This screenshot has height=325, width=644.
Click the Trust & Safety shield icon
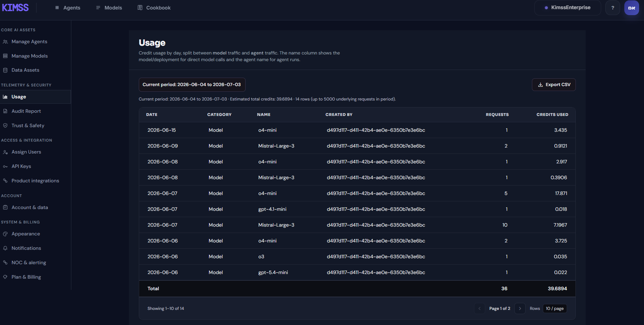(x=5, y=125)
